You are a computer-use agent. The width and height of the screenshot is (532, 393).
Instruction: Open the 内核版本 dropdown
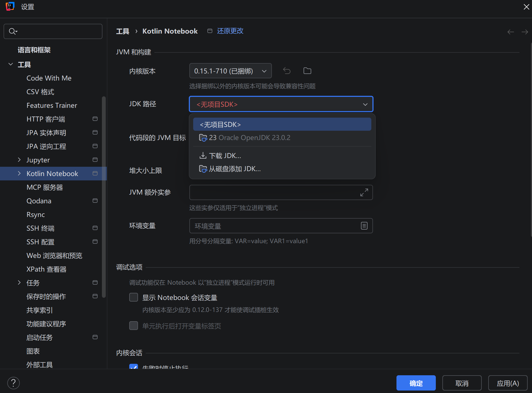pyautogui.click(x=230, y=71)
